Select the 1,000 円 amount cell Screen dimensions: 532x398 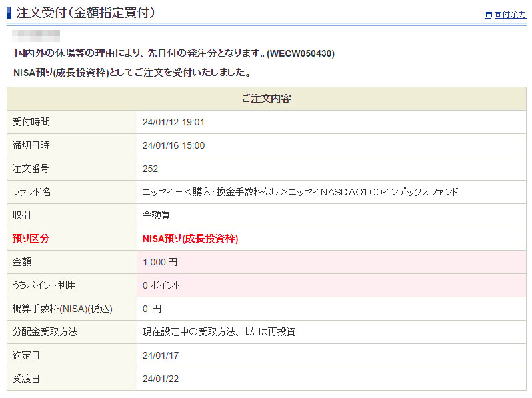tap(160, 262)
